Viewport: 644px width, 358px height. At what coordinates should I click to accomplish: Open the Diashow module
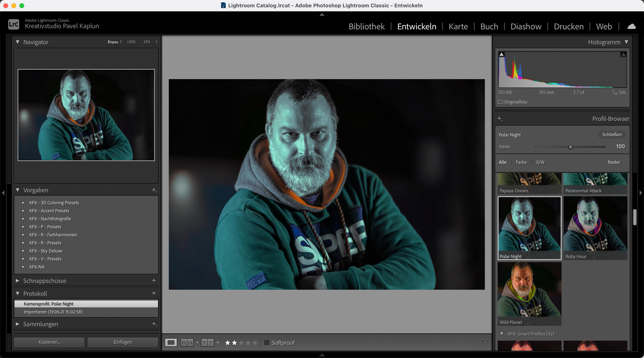pyautogui.click(x=526, y=26)
